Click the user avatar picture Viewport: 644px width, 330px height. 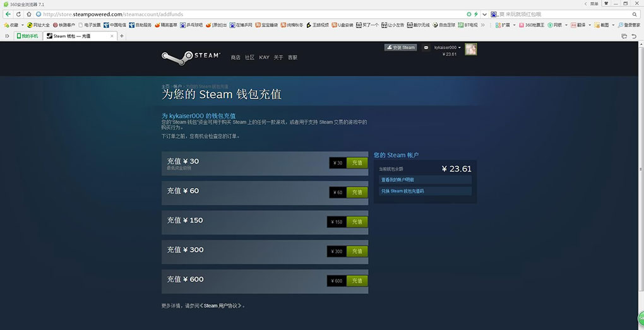pos(470,49)
